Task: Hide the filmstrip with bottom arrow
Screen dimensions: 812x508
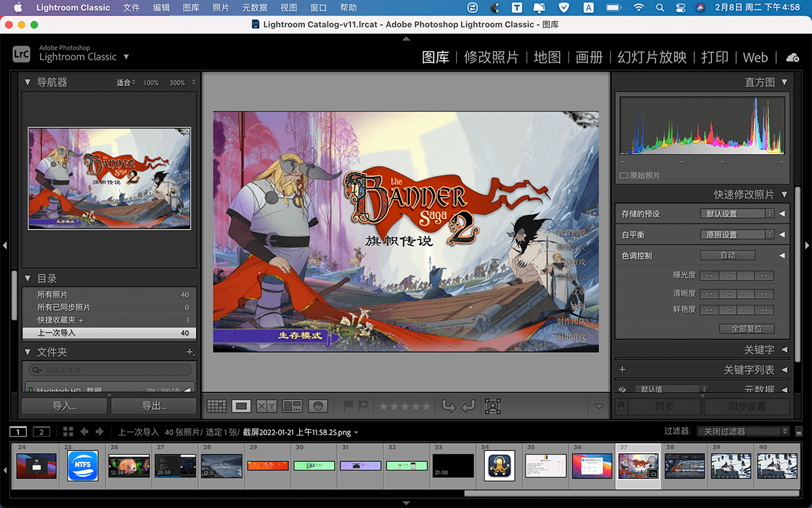Action: [406, 503]
